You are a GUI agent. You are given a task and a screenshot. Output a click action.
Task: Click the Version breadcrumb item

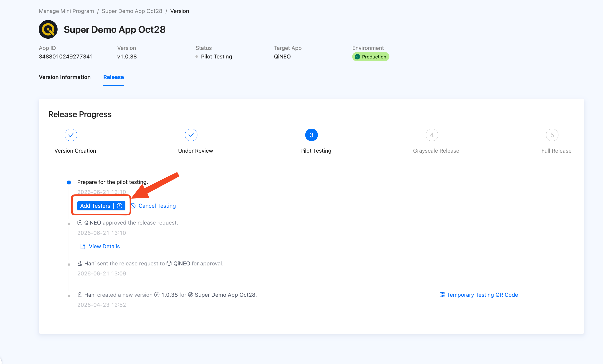tap(180, 11)
